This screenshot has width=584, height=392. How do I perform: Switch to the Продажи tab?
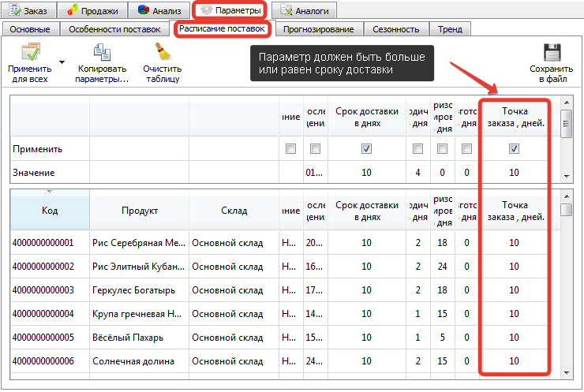(x=92, y=11)
